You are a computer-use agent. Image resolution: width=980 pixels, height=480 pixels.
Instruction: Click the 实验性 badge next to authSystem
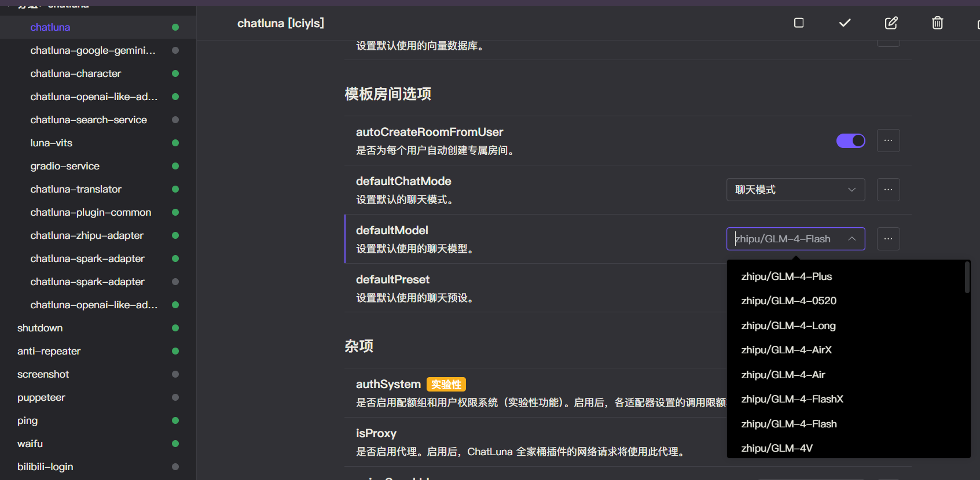[446, 385]
